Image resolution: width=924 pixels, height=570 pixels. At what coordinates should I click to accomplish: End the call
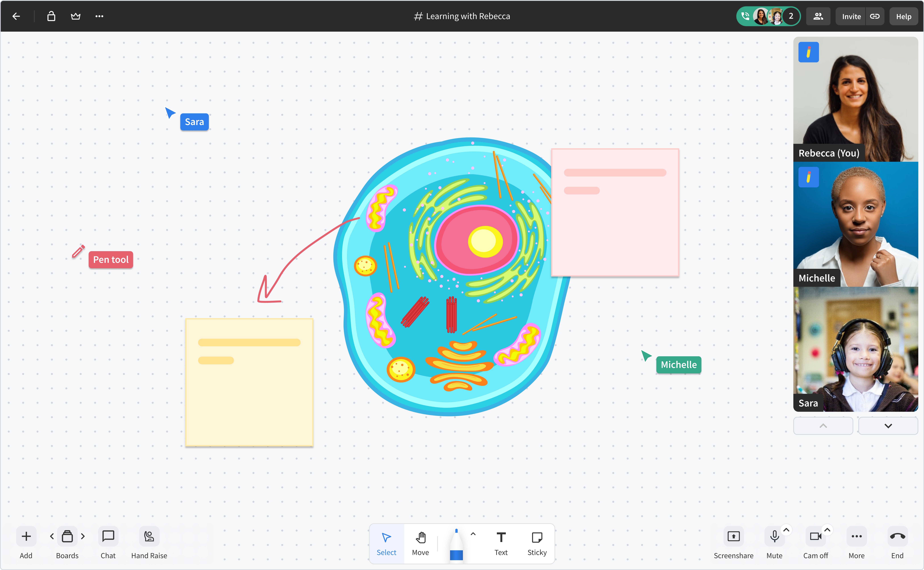coord(897,536)
